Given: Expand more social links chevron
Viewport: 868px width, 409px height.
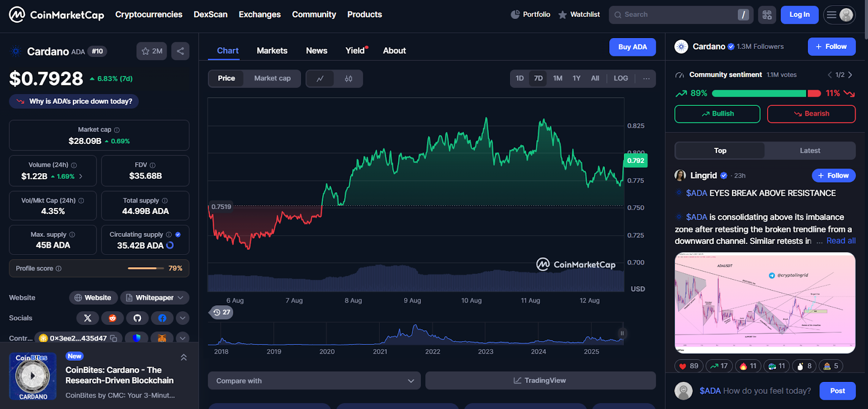Looking at the screenshot, I should [183, 318].
